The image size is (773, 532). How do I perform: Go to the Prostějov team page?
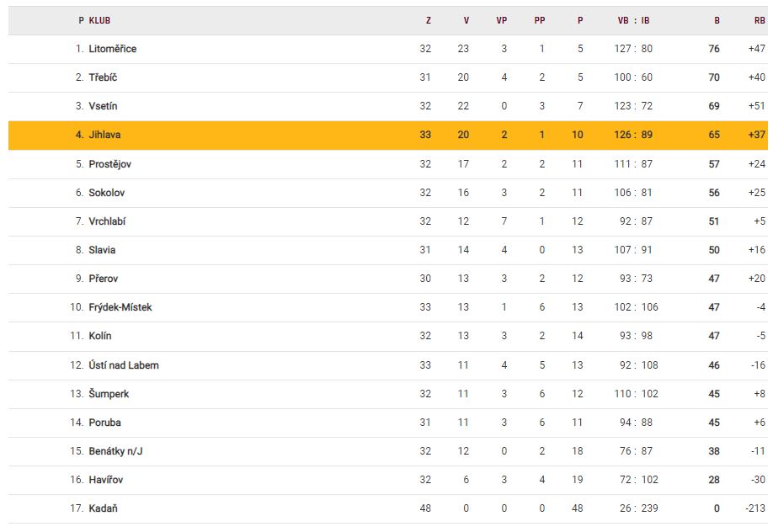point(109,164)
